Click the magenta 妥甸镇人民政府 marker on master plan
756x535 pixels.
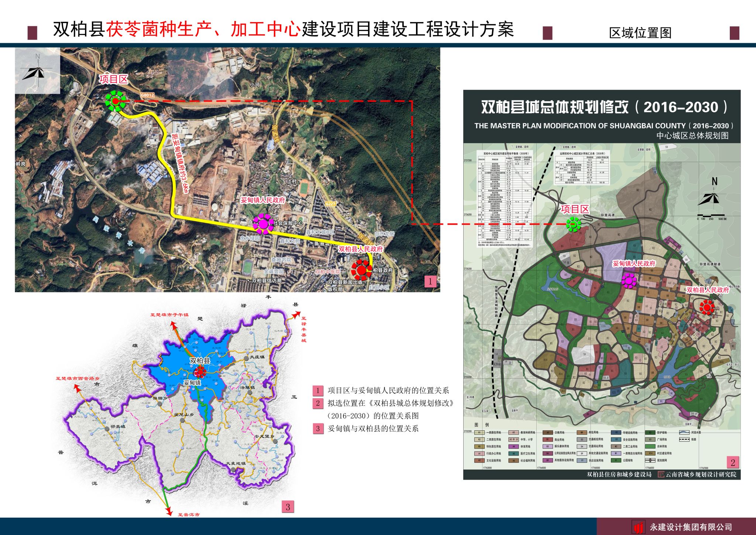[x=629, y=280]
